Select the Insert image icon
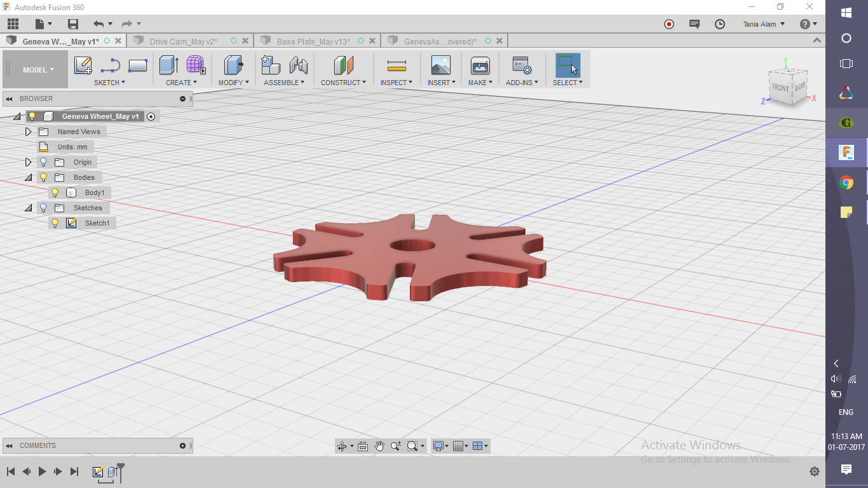Image resolution: width=868 pixels, height=488 pixels. pos(440,65)
